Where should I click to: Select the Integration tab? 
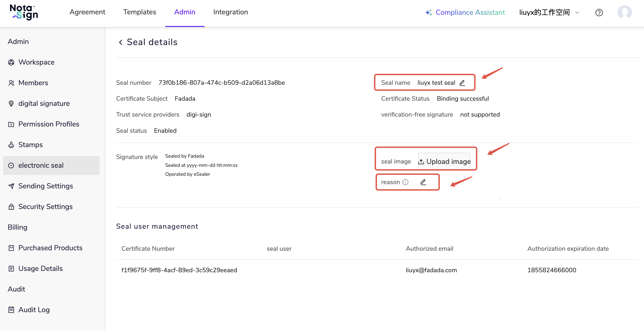coord(230,12)
